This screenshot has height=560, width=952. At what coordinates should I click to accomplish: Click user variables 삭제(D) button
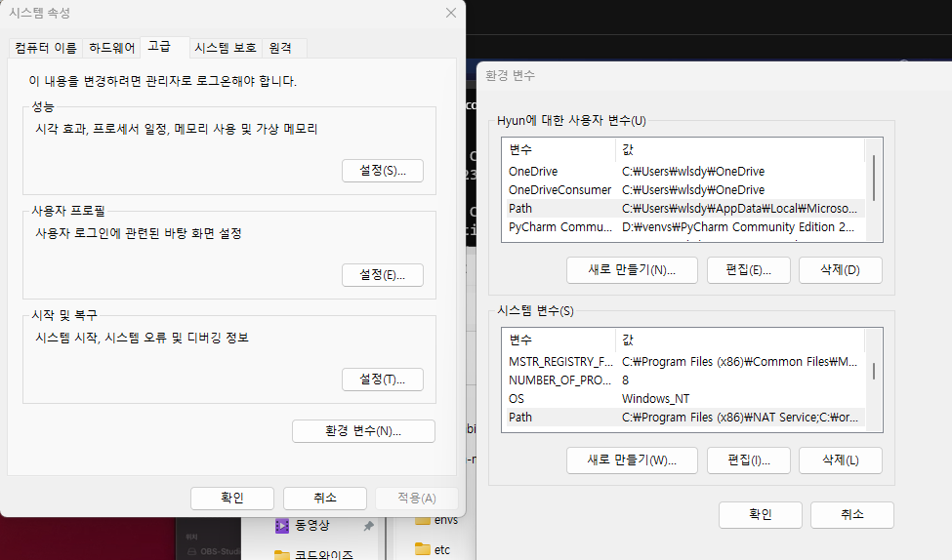pyautogui.click(x=841, y=270)
